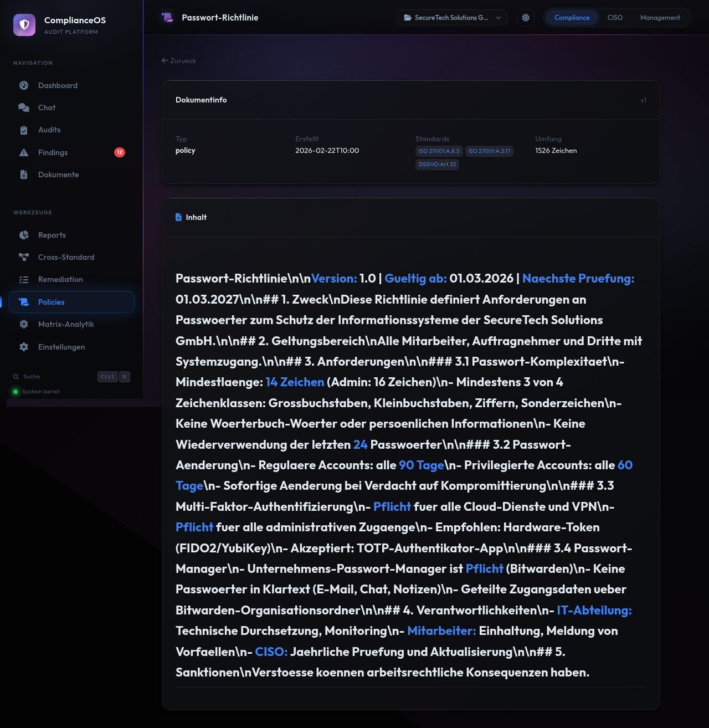This screenshot has width=709, height=728.
Task: Click the Remediation checklist icon
Action: (x=24, y=280)
